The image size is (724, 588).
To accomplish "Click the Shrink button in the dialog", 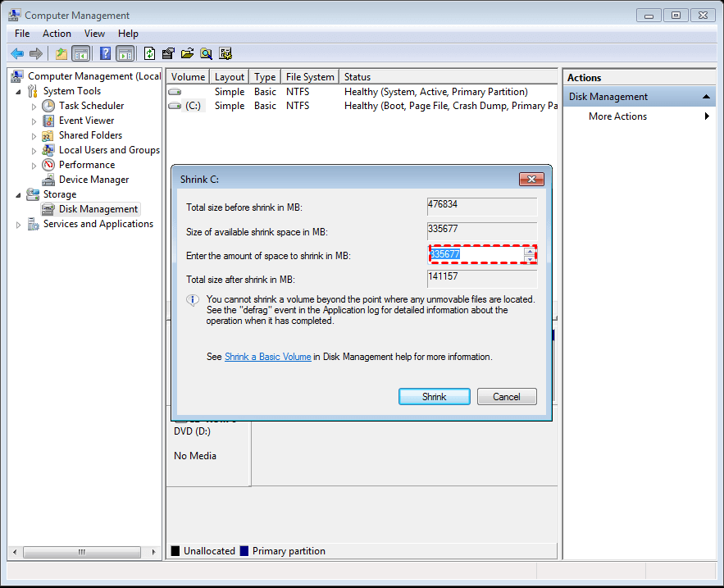I will tap(434, 397).
